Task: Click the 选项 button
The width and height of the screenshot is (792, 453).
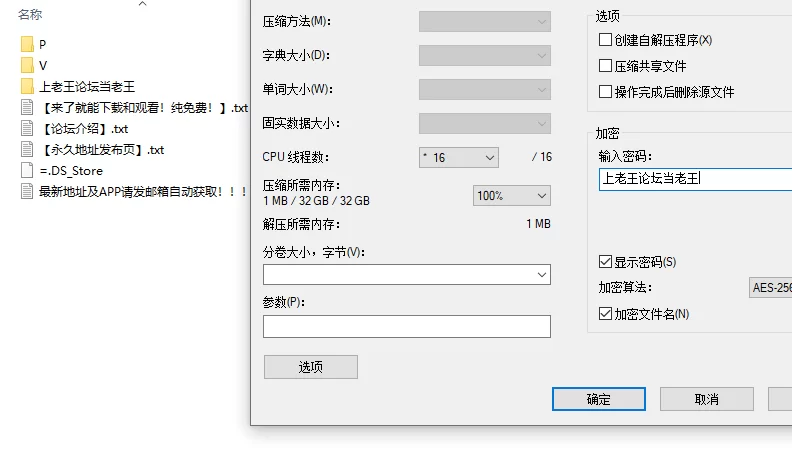Action: point(311,367)
